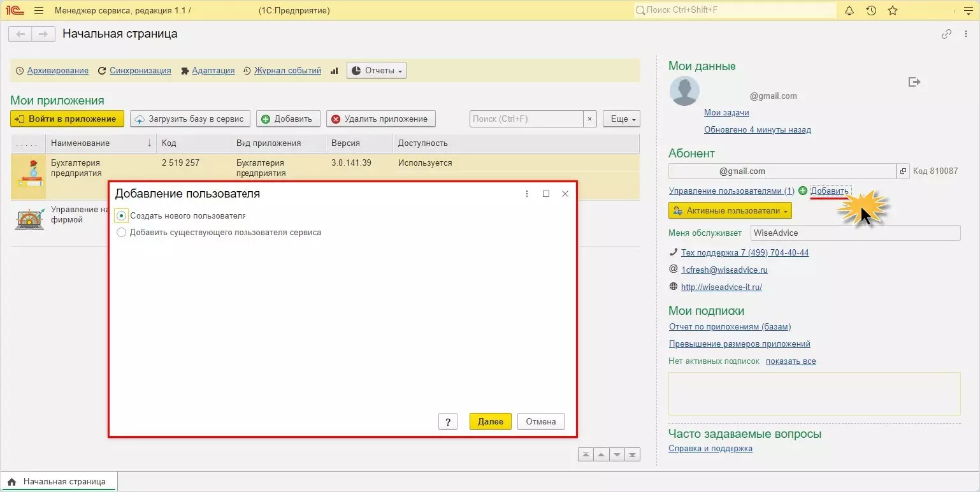Click the user avatar picture
Screen dimensions: 980x492
click(x=684, y=91)
